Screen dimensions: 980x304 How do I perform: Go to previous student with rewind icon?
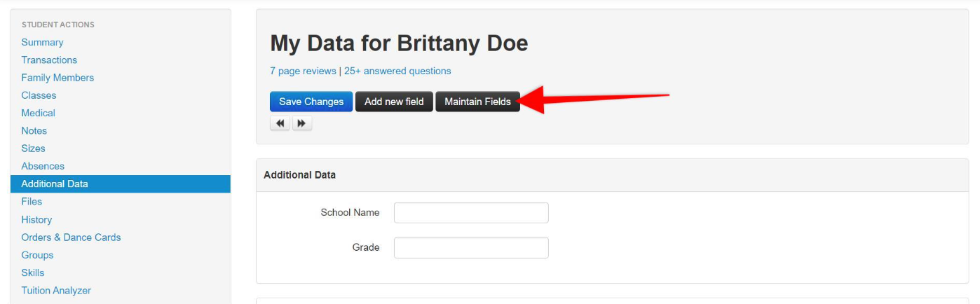pyautogui.click(x=280, y=123)
